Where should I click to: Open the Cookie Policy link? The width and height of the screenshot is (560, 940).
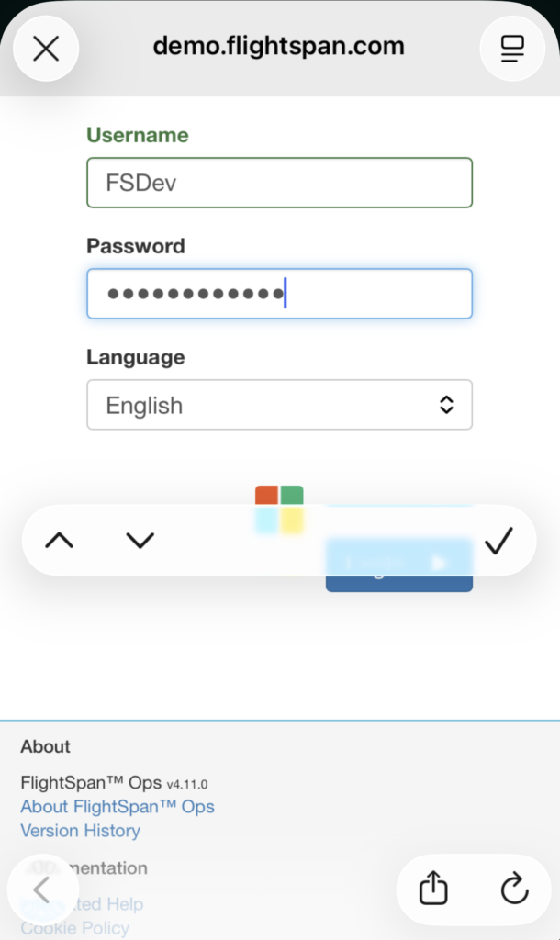[x=75, y=928]
